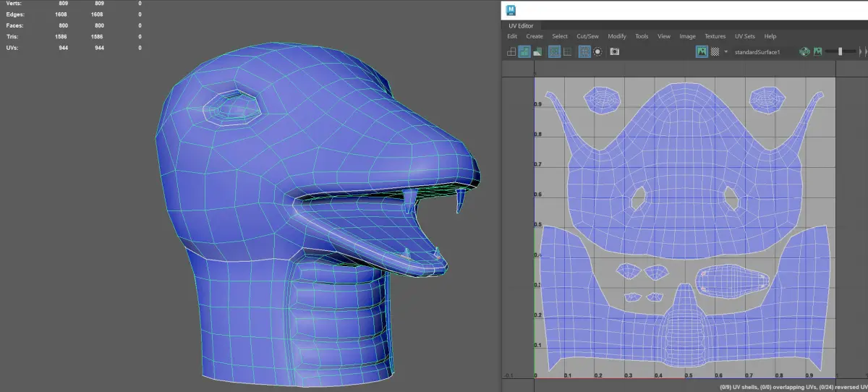Toggle RGB channels display icon
Image resolution: width=868 pixels, height=392 pixels.
tap(804, 52)
